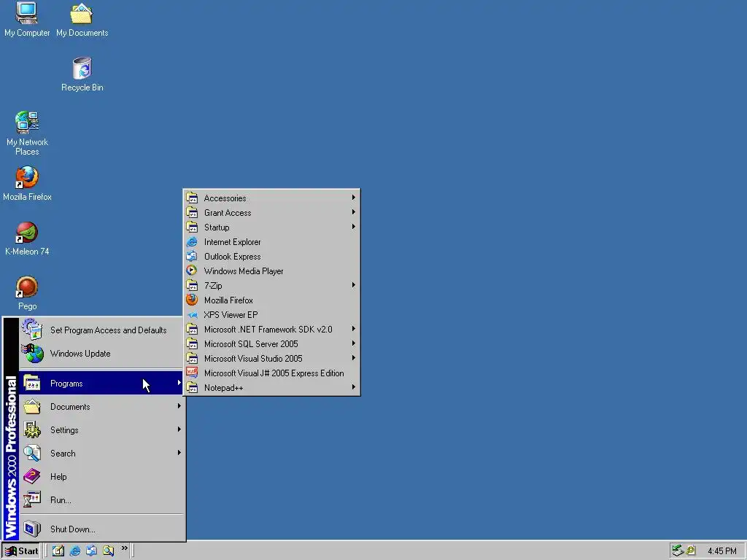This screenshot has width=747, height=560.
Task: Launch Internet Explorer from Programs list
Action: [271, 242]
